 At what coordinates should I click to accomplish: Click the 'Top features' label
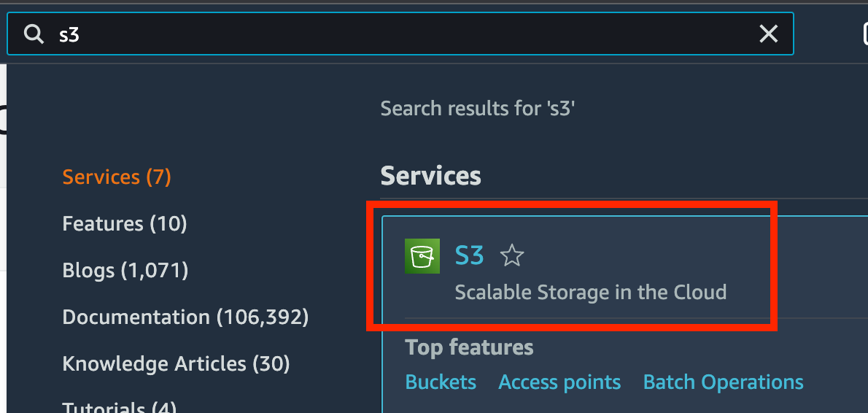pyautogui.click(x=470, y=347)
